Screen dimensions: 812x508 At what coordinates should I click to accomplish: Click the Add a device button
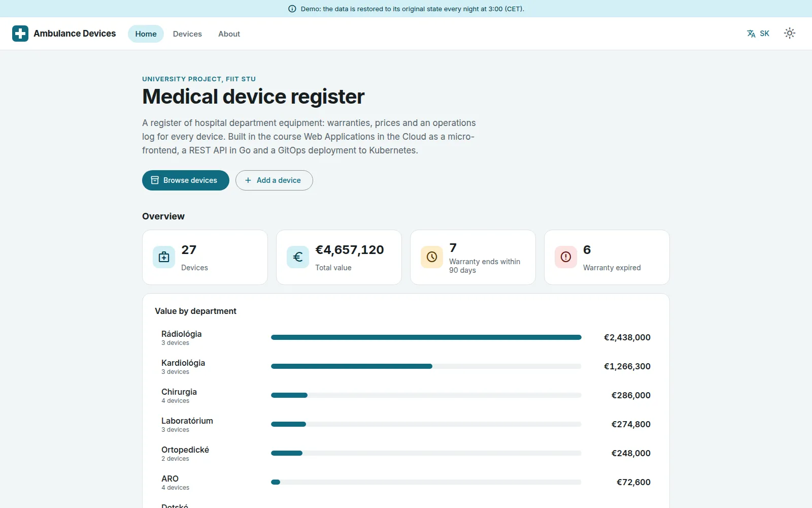[x=274, y=180]
